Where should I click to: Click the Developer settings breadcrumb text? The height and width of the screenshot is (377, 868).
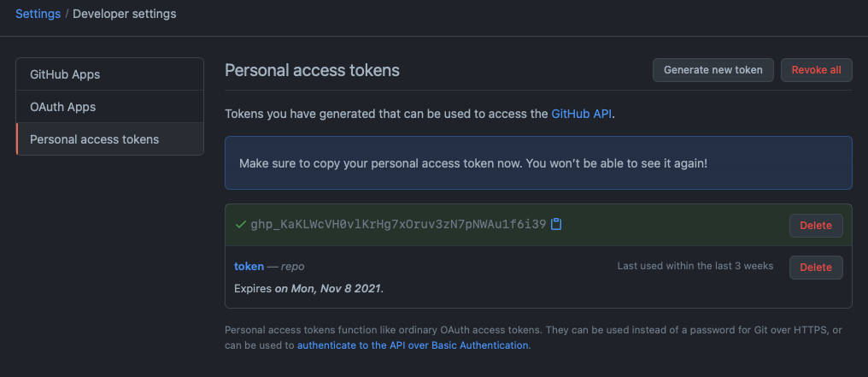point(125,14)
